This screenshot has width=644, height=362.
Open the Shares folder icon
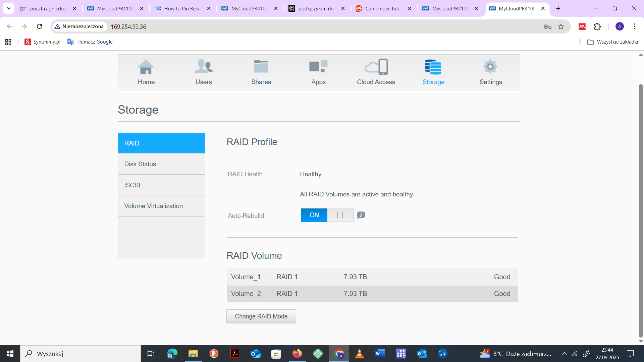coord(261,67)
